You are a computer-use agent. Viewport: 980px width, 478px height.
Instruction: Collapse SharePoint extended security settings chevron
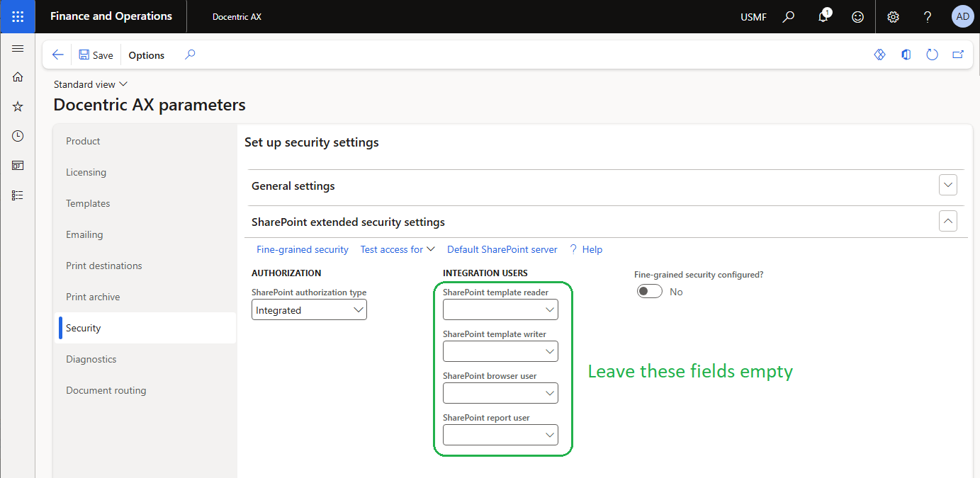coord(947,221)
